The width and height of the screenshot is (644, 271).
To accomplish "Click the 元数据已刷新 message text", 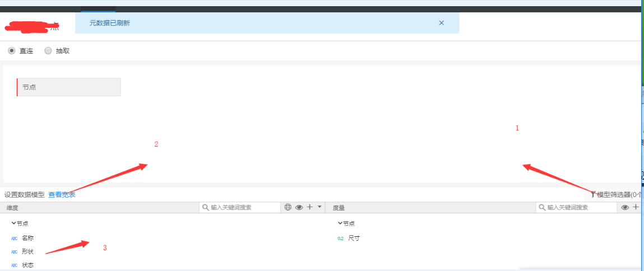I will (x=110, y=23).
